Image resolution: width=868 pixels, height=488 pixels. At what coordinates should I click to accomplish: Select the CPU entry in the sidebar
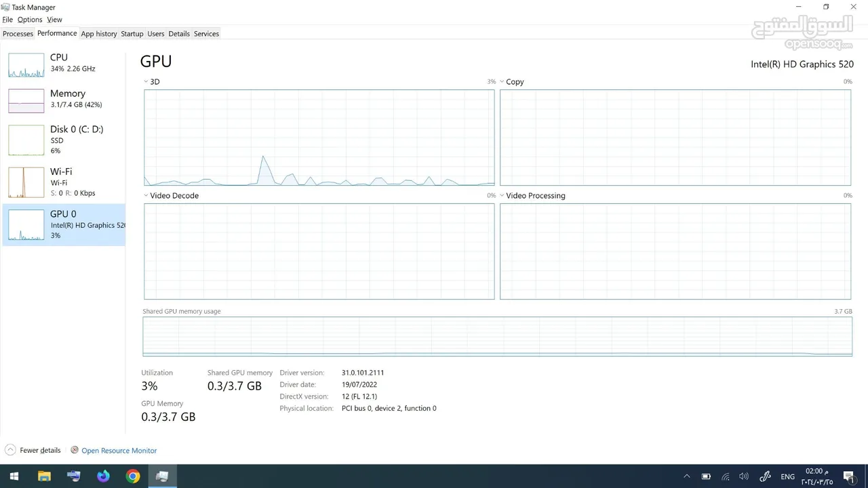click(64, 64)
